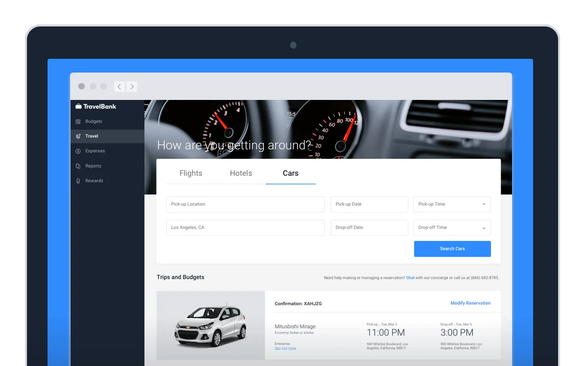The height and width of the screenshot is (366, 588).
Task: Click the Reports document icon
Action: pyautogui.click(x=78, y=166)
